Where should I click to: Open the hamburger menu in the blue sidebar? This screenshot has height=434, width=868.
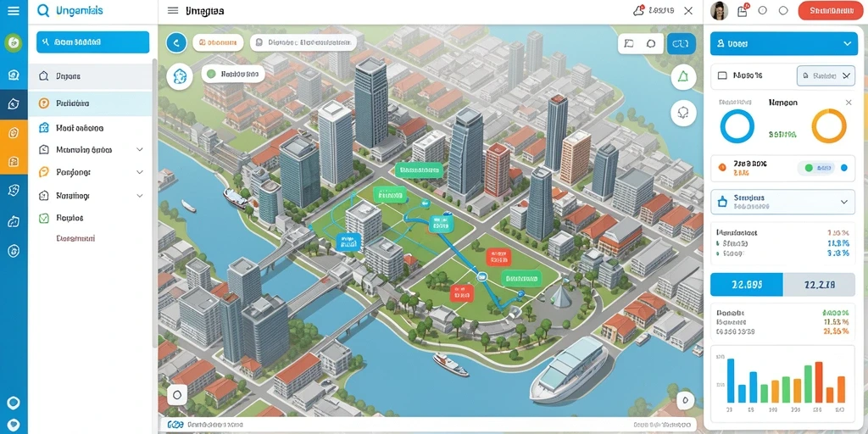tap(14, 10)
